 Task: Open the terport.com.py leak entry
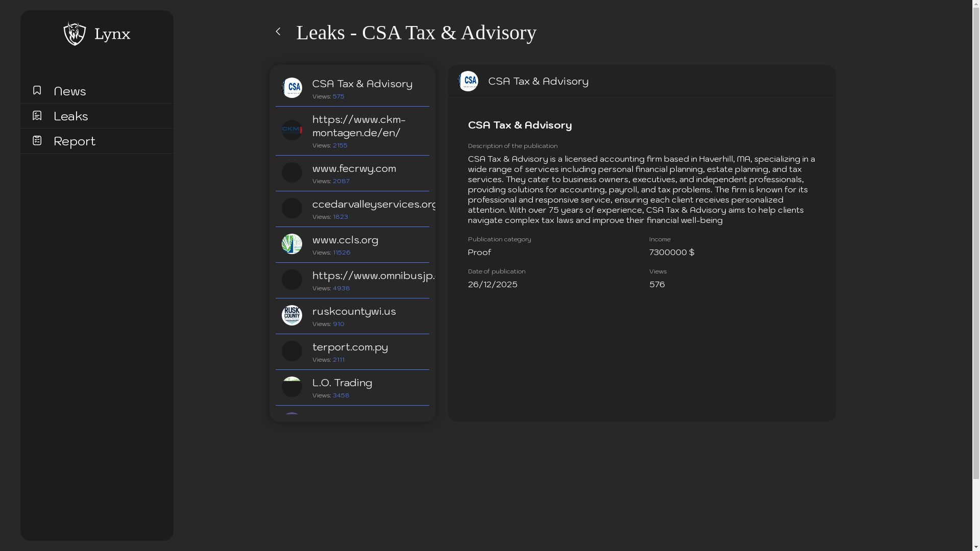click(x=350, y=347)
